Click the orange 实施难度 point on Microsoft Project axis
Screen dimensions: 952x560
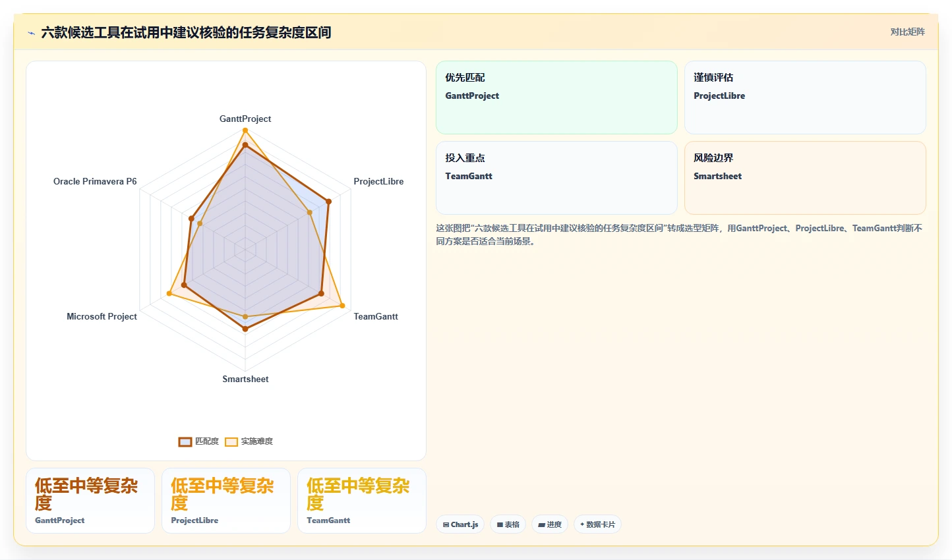[169, 294]
